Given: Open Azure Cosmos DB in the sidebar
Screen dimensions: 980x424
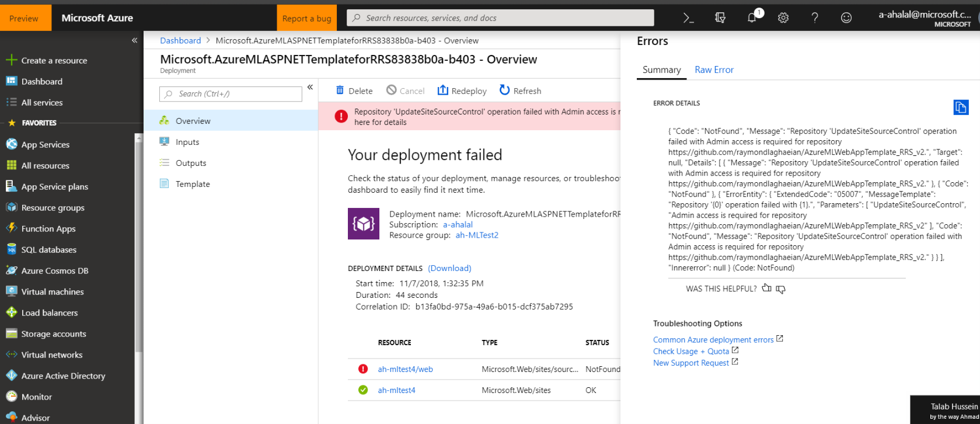Looking at the screenshot, I should point(55,270).
